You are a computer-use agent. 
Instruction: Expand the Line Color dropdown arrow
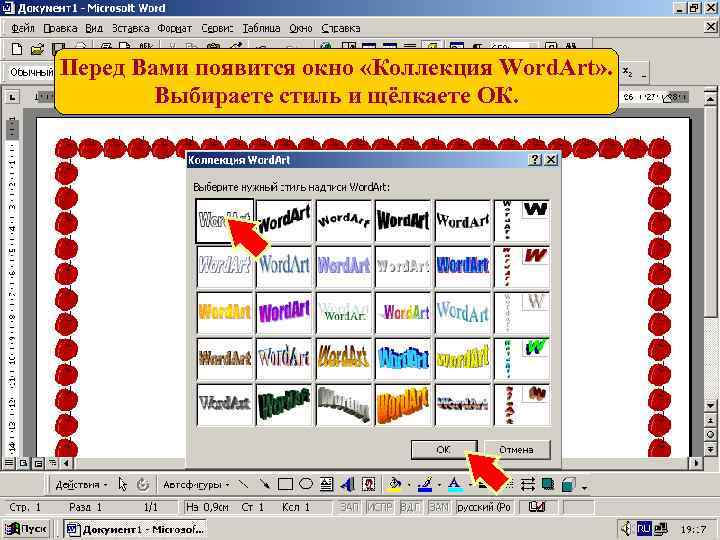(x=439, y=484)
